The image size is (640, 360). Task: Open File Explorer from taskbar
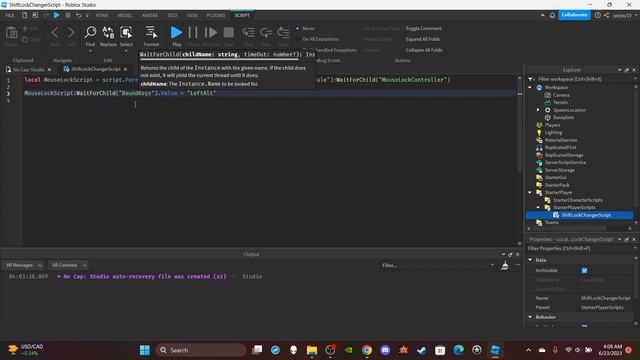[x=312, y=350]
